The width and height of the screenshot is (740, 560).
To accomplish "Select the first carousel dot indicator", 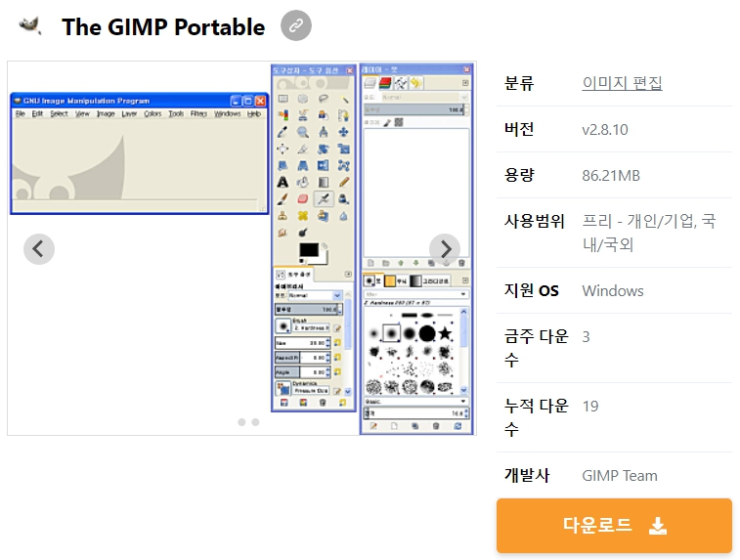I will [241, 422].
